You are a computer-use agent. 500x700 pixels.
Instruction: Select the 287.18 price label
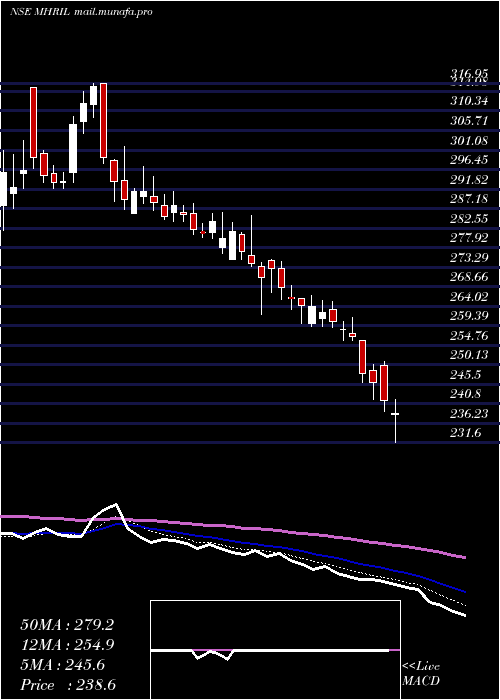[x=469, y=198]
